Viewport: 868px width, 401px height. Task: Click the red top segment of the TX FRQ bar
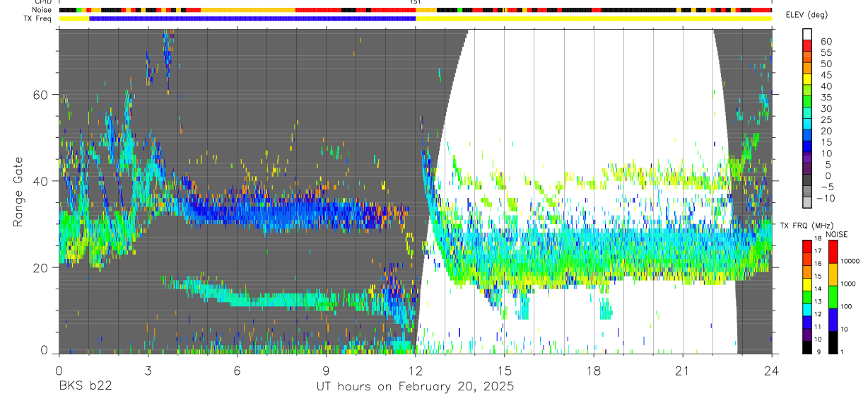pos(807,246)
